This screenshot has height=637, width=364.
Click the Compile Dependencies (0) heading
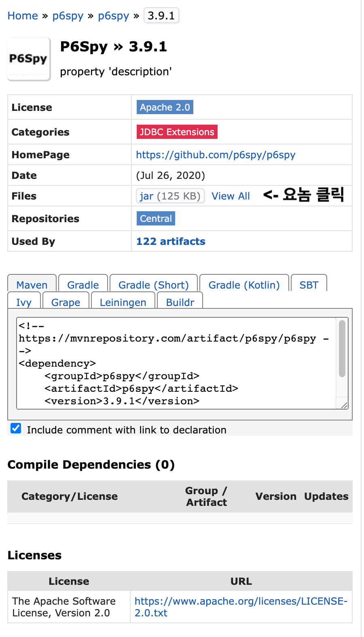(x=91, y=465)
